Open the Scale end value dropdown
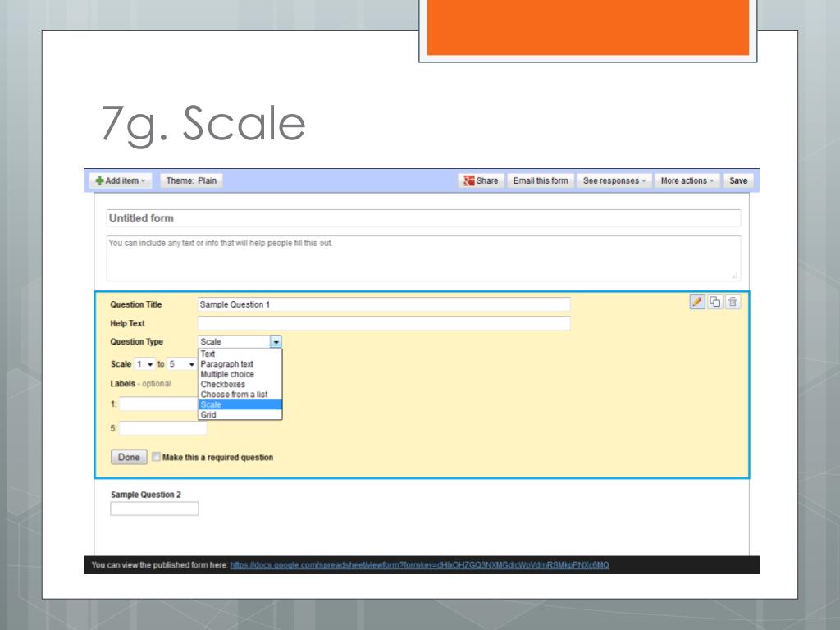Screen dimensions: 840x630 181,364
